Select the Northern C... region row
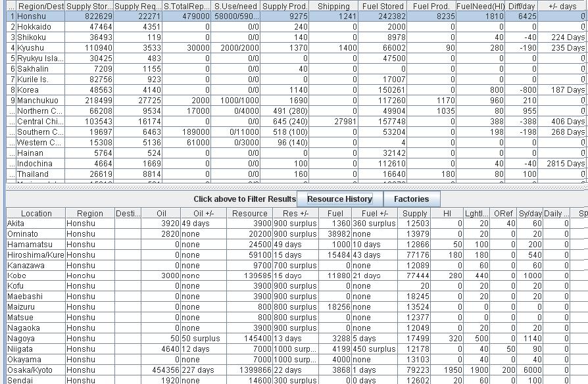 pyautogui.click(x=296, y=110)
